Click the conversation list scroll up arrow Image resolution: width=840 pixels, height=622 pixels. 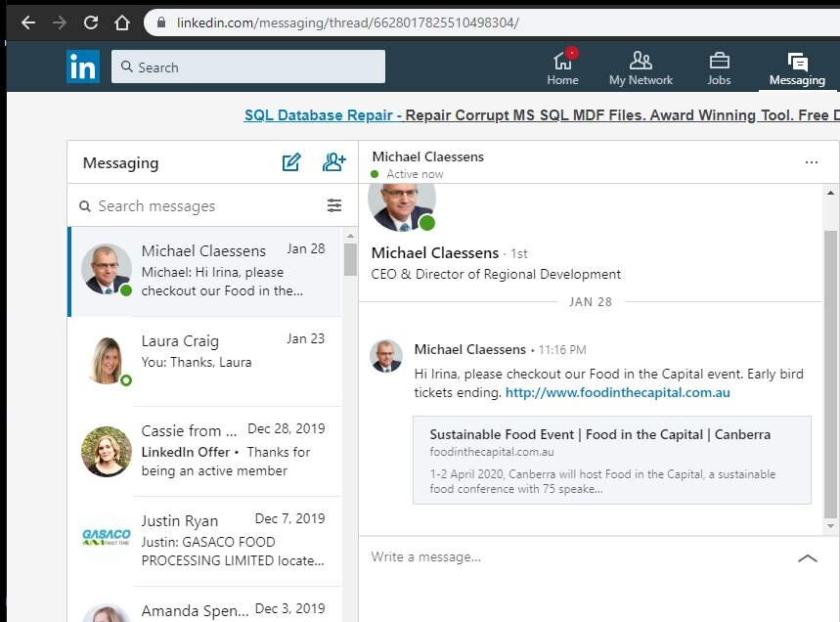tap(350, 236)
